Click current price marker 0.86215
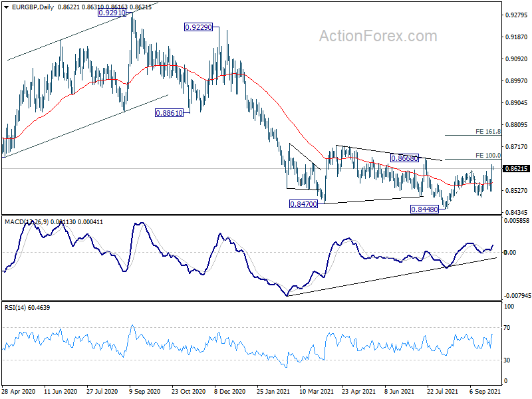The image size is (532, 399). 516,169
